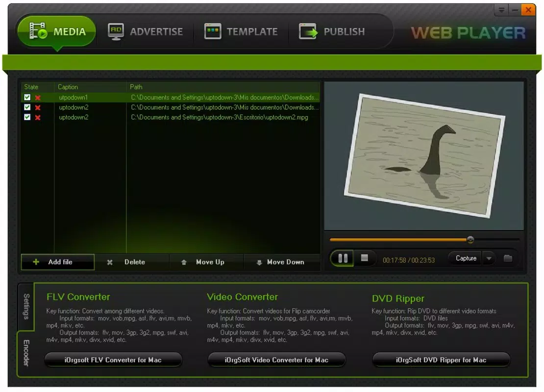Image resolution: width=544 pixels, height=392 pixels.
Task: Open the capture folder icon
Action: tap(508, 258)
